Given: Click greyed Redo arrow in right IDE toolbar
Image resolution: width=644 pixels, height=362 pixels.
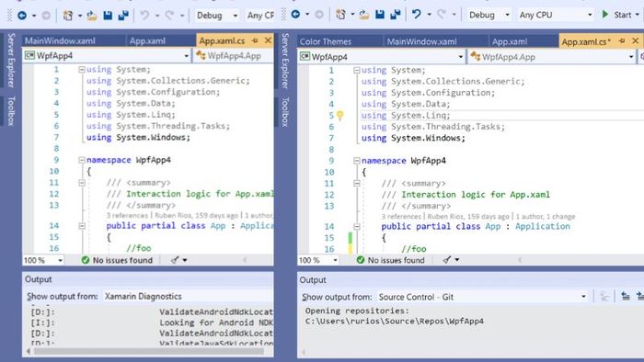Looking at the screenshot, I should (441, 15).
